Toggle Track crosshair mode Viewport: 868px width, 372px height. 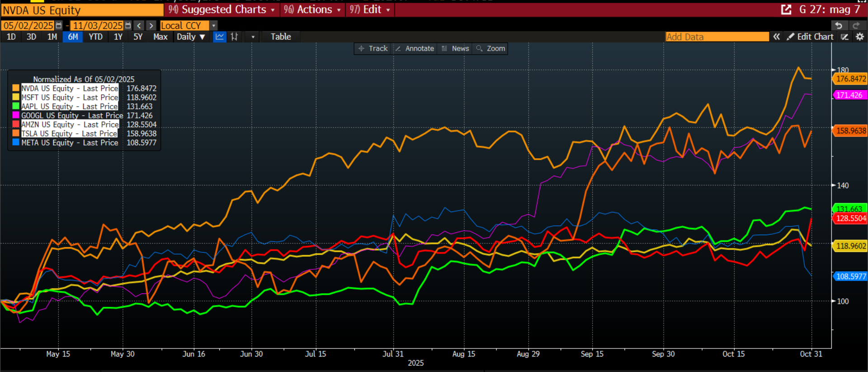click(373, 49)
